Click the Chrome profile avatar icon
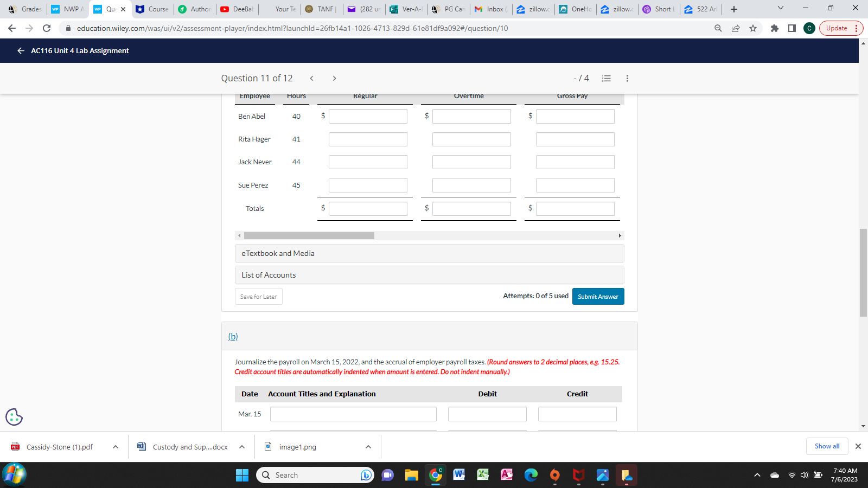This screenshot has width=868, height=488. click(x=809, y=28)
